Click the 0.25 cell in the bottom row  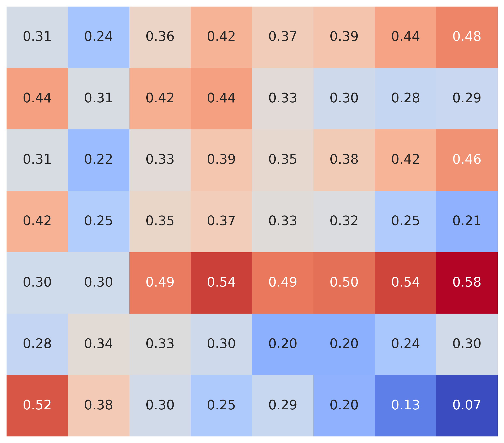coord(221,405)
